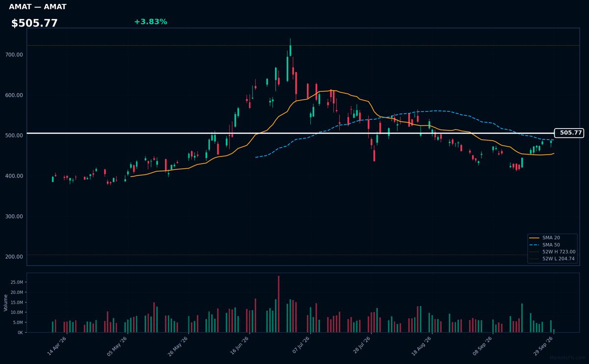Click the 700.00 price axis label

click(x=14, y=54)
